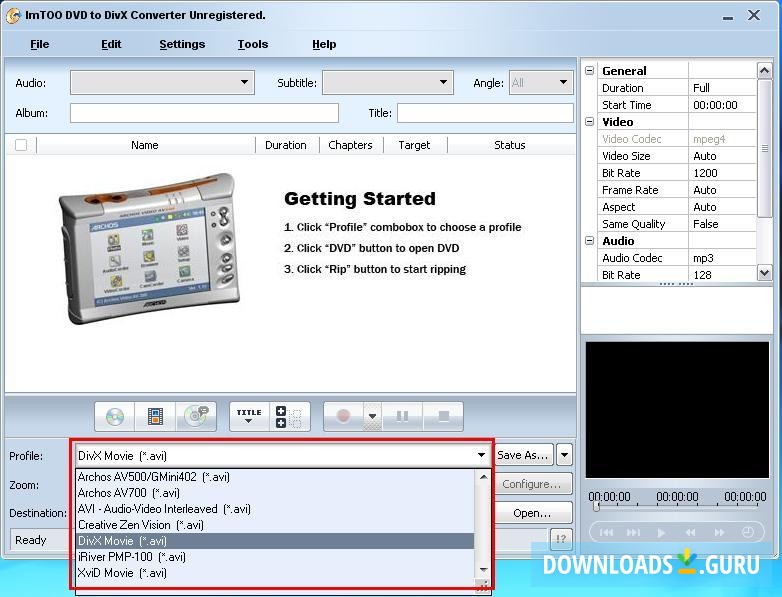Select Creative Zen Vision profile

tap(275, 525)
